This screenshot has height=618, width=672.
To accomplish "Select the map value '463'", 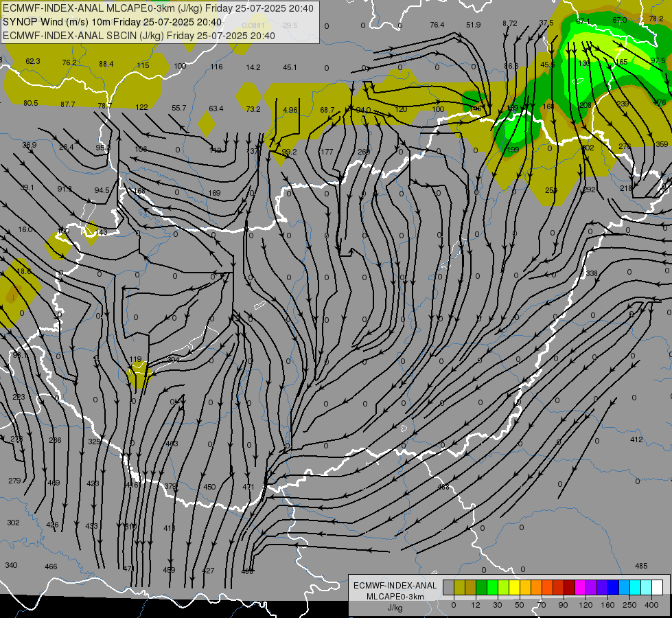I will coord(172,443).
